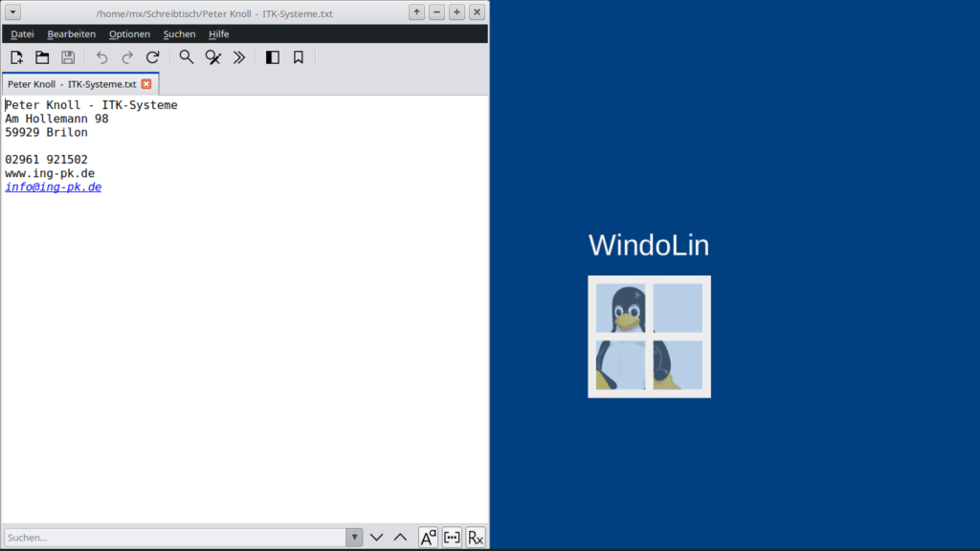Open Find and Replace toolbar icon
980x551 pixels.
tap(213, 57)
